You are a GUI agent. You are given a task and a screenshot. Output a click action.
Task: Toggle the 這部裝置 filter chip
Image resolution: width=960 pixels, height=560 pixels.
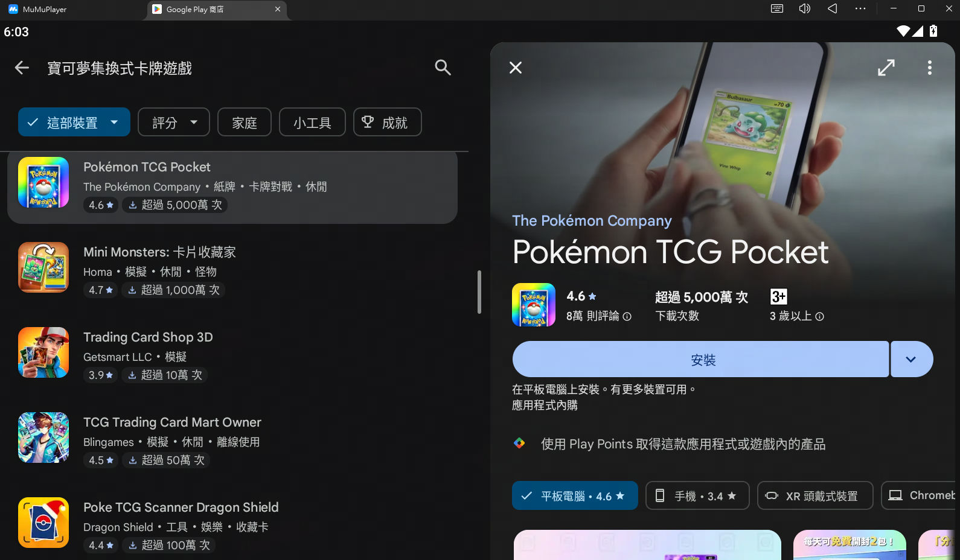74,122
